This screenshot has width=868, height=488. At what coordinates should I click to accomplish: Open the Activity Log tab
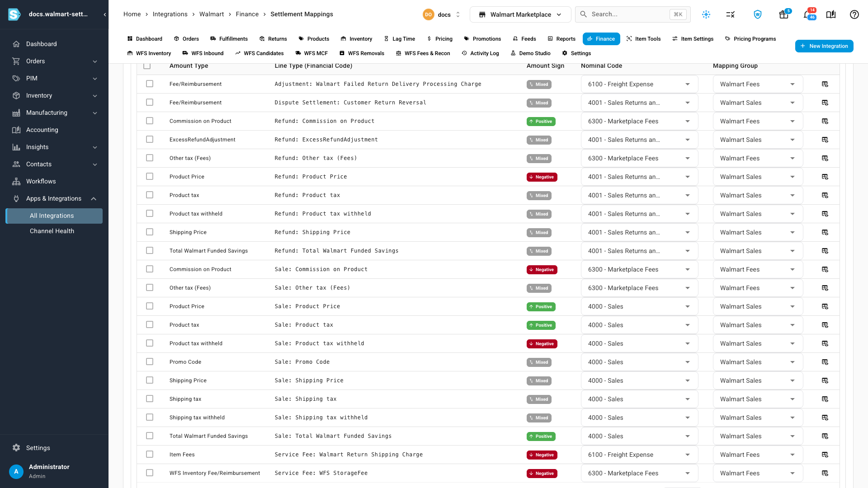tap(480, 53)
